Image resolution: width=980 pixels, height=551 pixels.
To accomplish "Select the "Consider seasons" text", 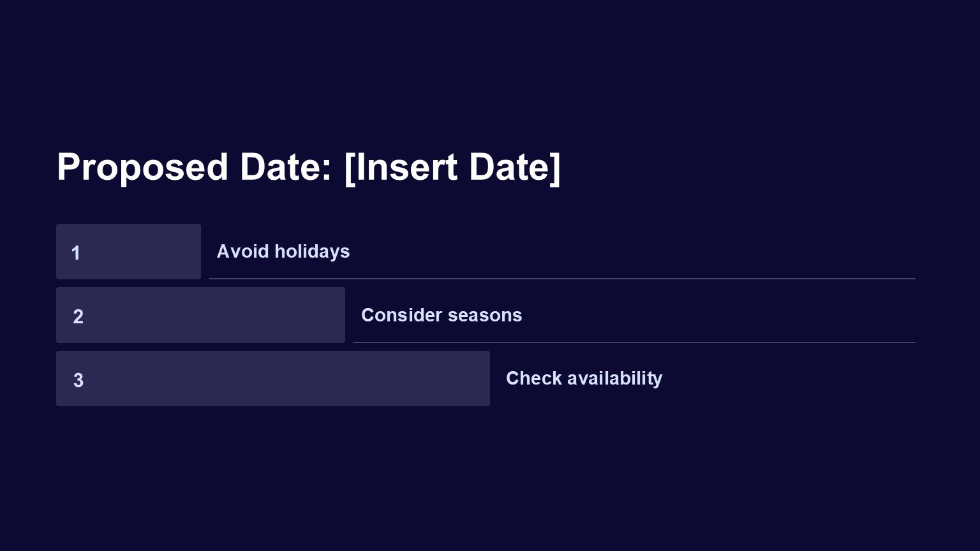I will pyautogui.click(x=441, y=315).
